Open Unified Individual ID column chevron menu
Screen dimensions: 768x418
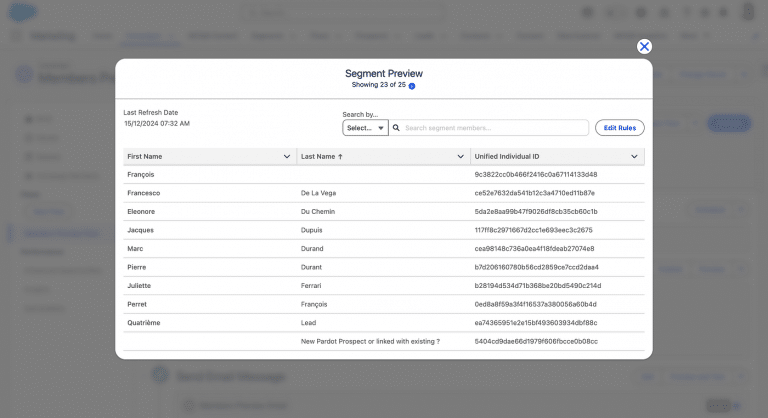tap(634, 157)
